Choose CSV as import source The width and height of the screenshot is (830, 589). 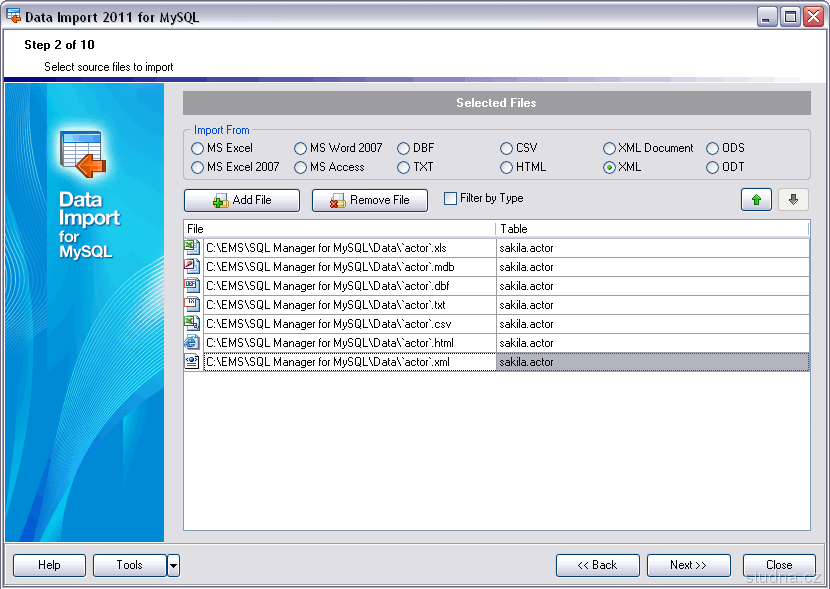tap(507, 148)
